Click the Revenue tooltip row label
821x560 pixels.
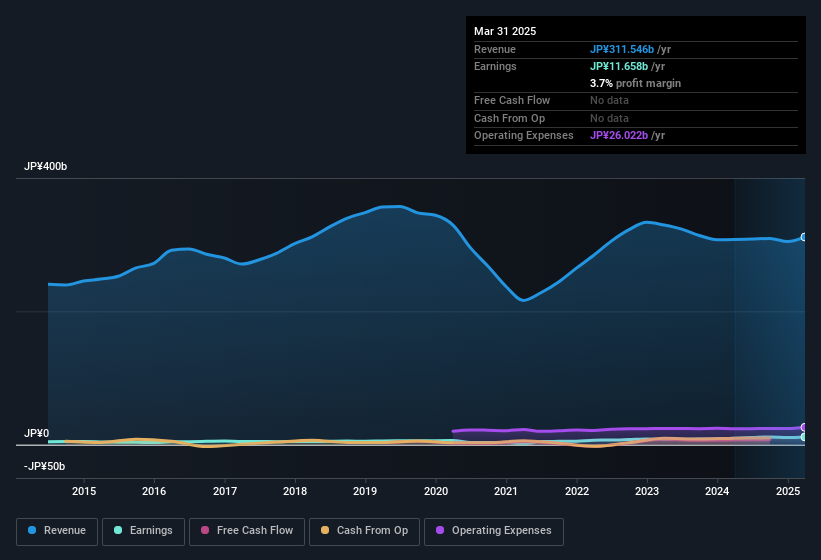coord(495,49)
